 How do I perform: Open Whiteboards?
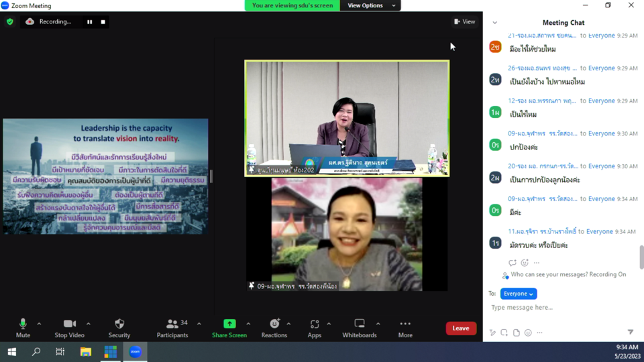360,328
